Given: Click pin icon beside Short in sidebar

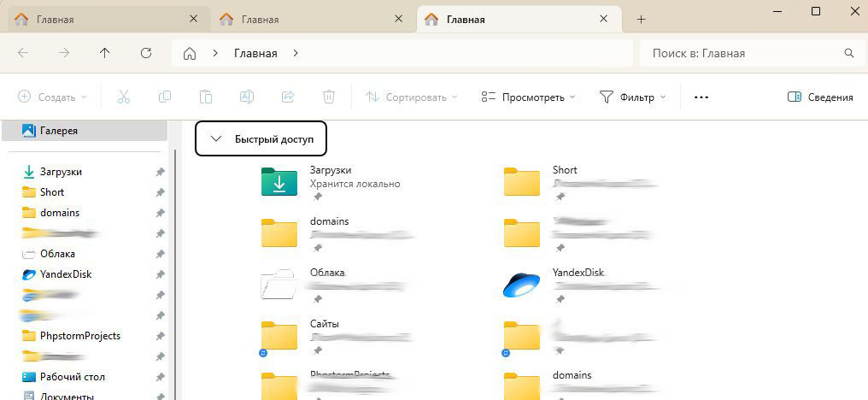Looking at the screenshot, I should pos(160,193).
